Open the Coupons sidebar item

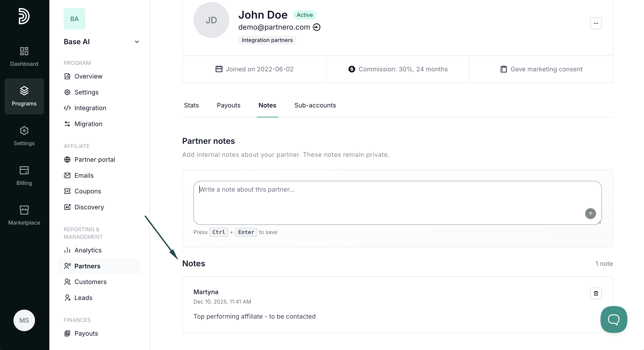point(88,191)
